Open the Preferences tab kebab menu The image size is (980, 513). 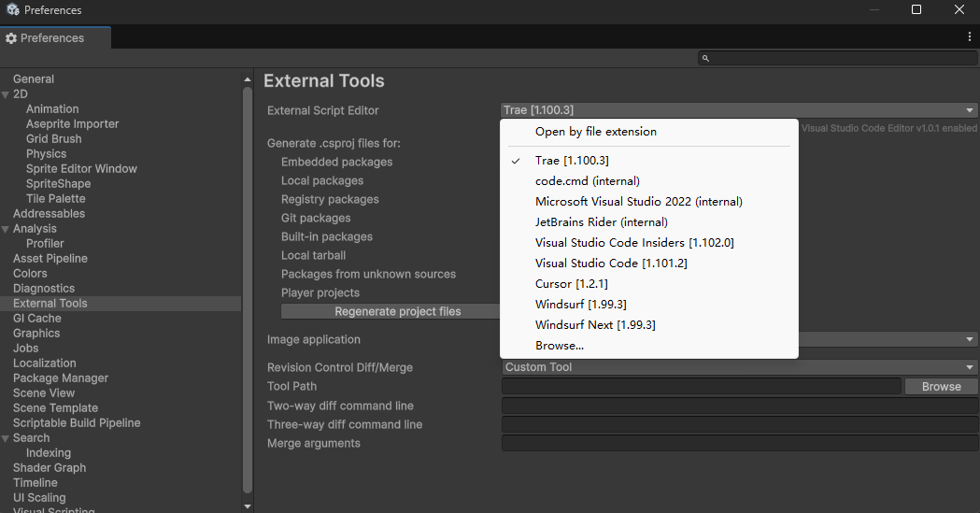tap(970, 36)
